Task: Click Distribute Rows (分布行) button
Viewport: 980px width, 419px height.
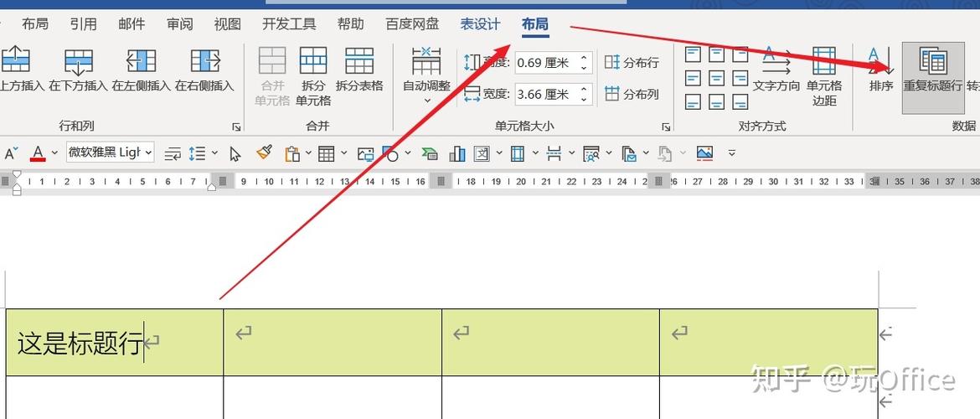Action: pyautogui.click(x=632, y=62)
